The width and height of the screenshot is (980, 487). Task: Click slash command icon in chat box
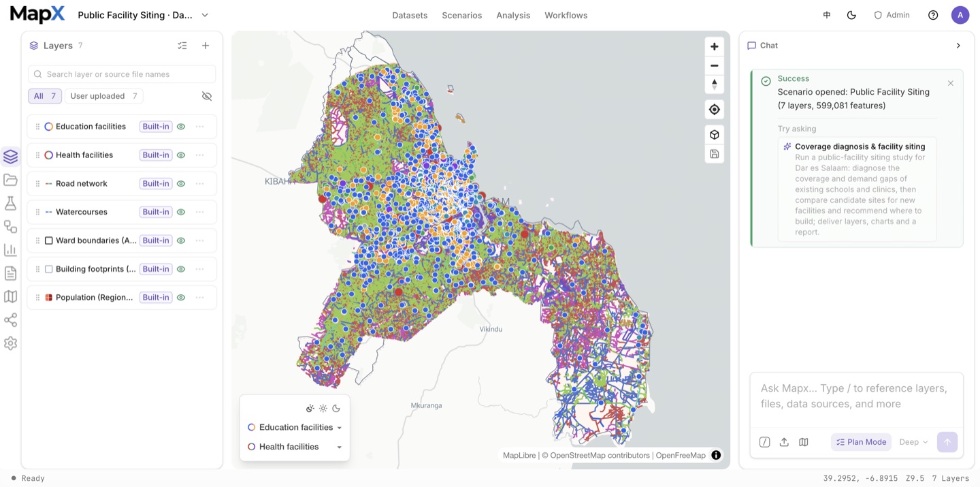[x=765, y=442]
